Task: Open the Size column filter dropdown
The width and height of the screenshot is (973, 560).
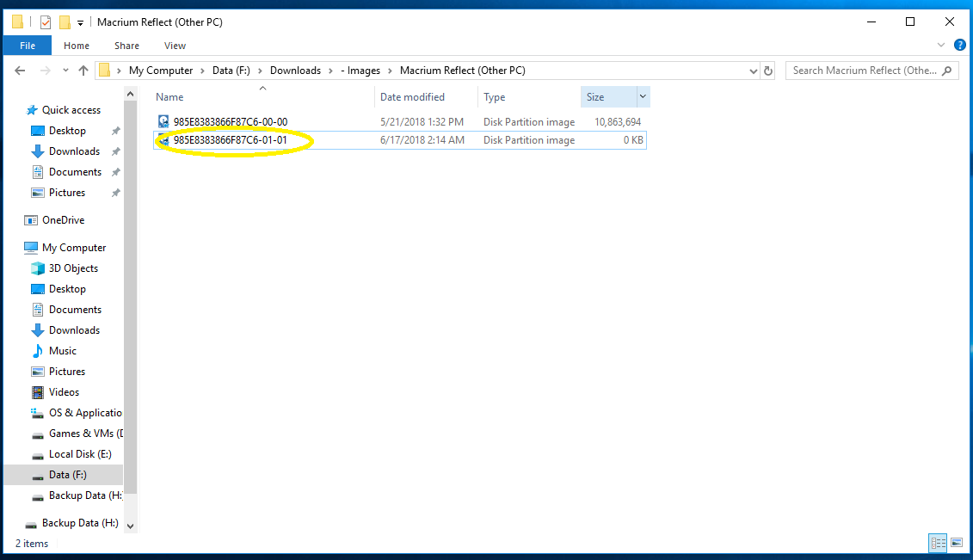Action: pyautogui.click(x=643, y=96)
